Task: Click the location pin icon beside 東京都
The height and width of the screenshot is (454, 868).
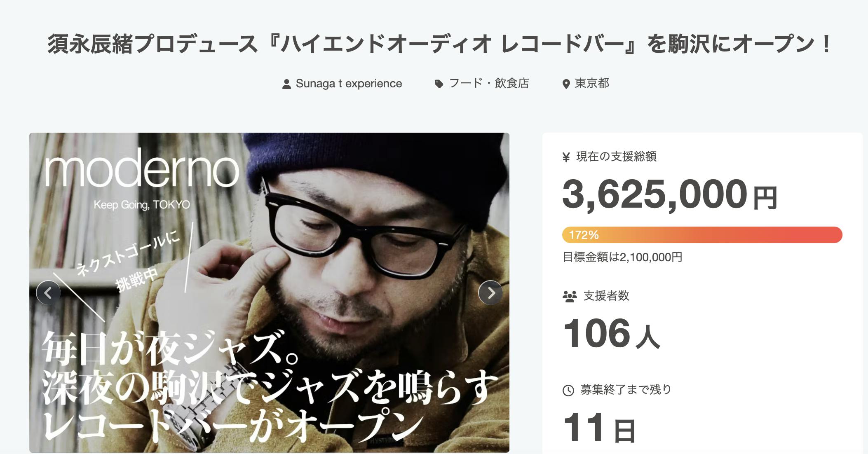Action: click(x=566, y=84)
